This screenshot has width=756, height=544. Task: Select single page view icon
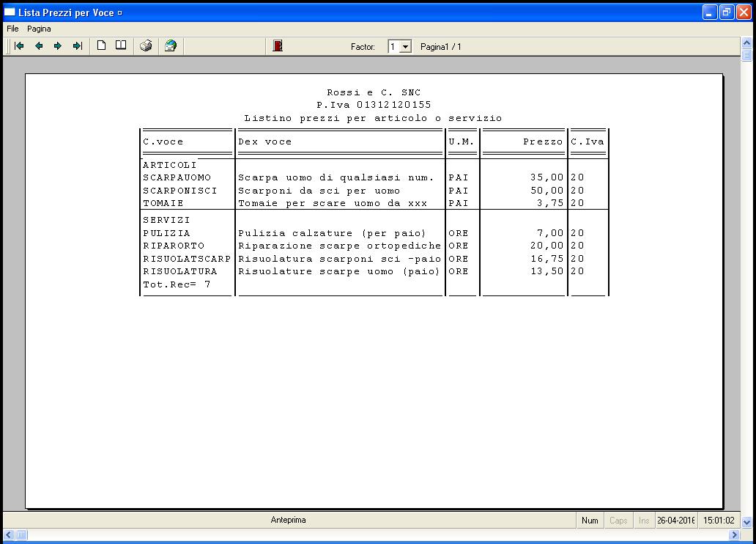pyautogui.click(x=101, y=46)
